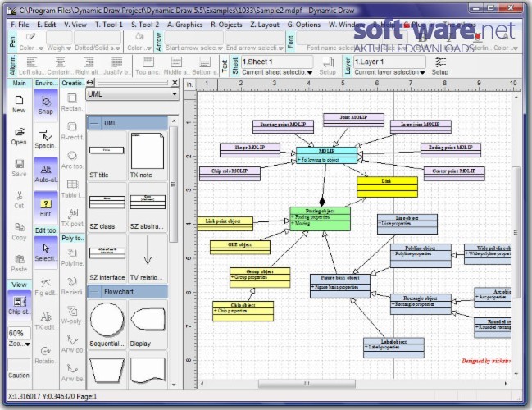The image size is (532, 410).
Task: Click the Sheet Setup button
Action: tap(327, 66)
